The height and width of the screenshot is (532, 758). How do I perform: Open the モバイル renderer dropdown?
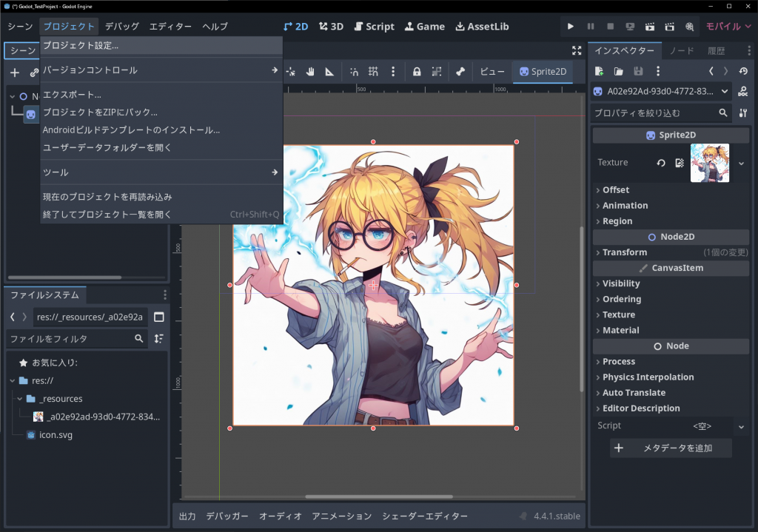(x=728, y=27)
